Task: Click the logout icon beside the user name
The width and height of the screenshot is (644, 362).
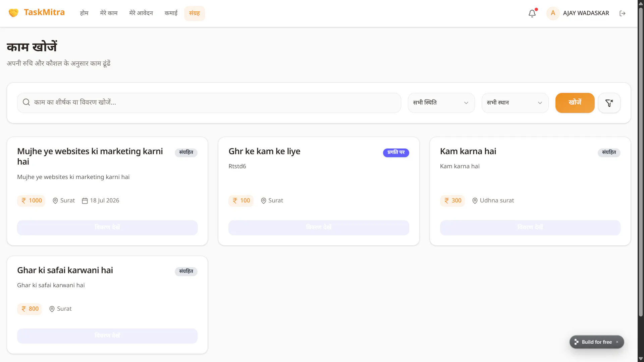Action: (x=623, y=13)
